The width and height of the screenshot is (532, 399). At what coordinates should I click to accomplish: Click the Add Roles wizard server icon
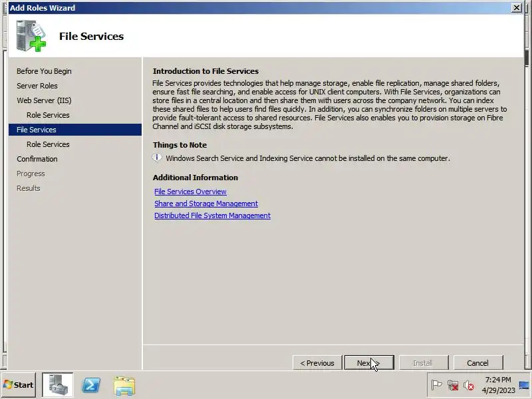click(31, 36)
